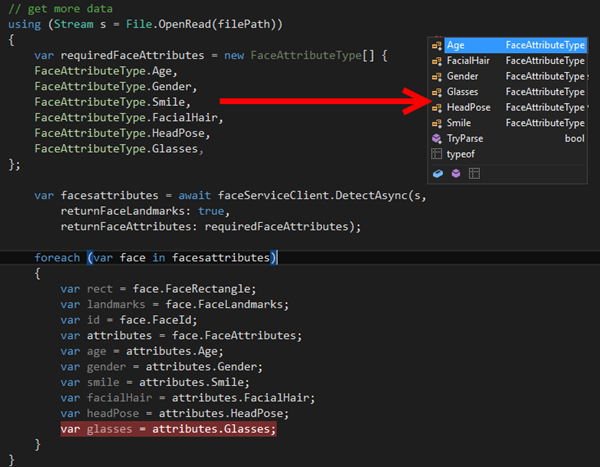The height and width of the screenshot is (467, 600).
Task: Toggle keyword filter in IntelliSense footer
Action: [474, 174]
